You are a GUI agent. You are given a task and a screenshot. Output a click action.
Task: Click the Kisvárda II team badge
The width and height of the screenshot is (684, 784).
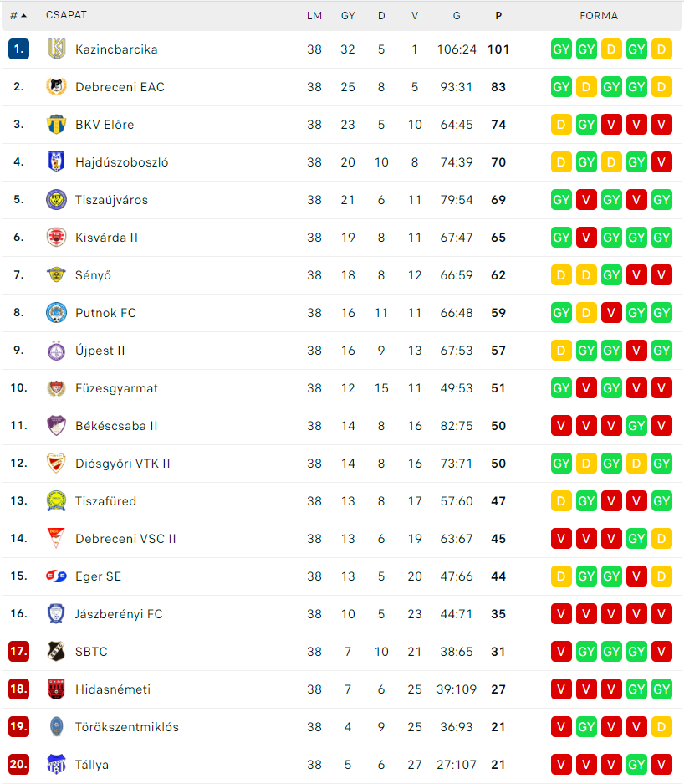click(57, 237)
